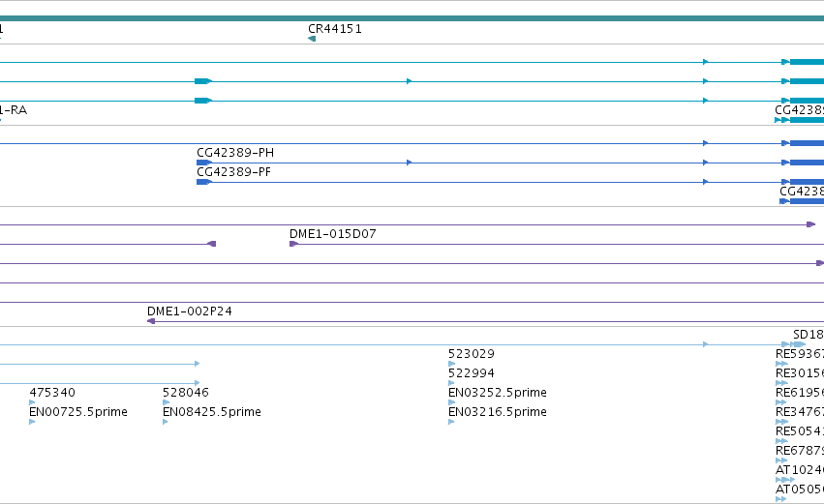
Task: Click the thick teal region bar at top
Action: [x=412, y=18]
